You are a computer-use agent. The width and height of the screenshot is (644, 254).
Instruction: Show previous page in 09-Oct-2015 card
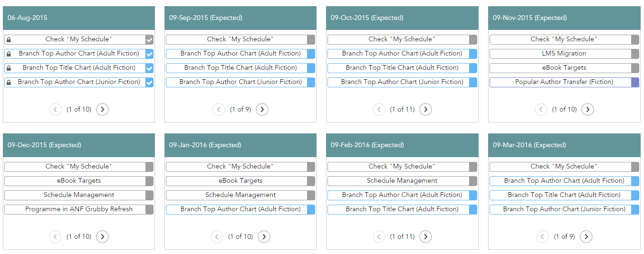pyautogui.click(x=379, y=110)
